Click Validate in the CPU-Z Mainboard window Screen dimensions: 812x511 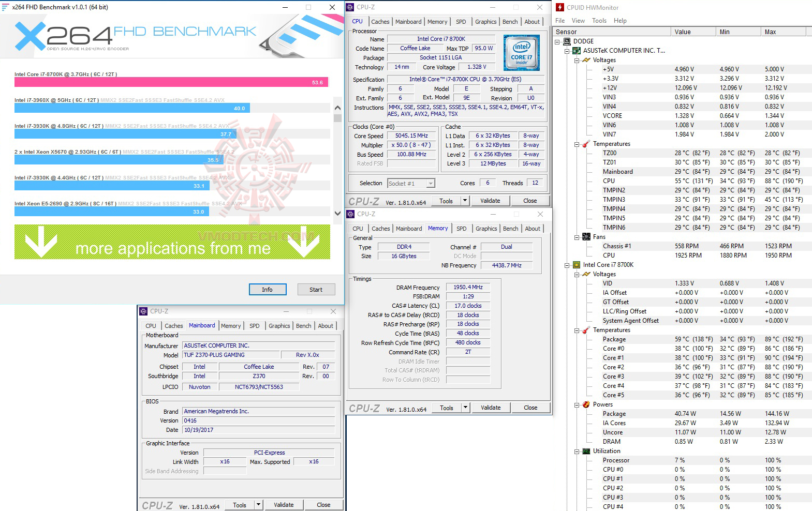coord(284,505)
